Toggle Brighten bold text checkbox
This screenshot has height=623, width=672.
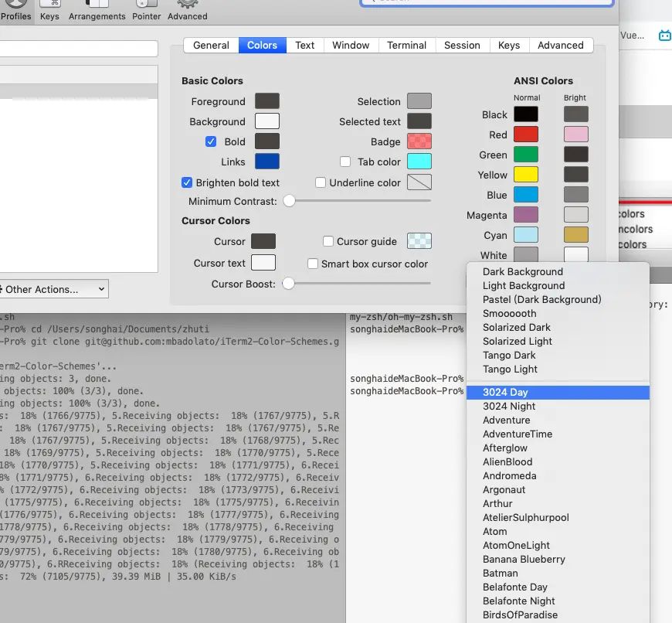[x=186, y=182]
